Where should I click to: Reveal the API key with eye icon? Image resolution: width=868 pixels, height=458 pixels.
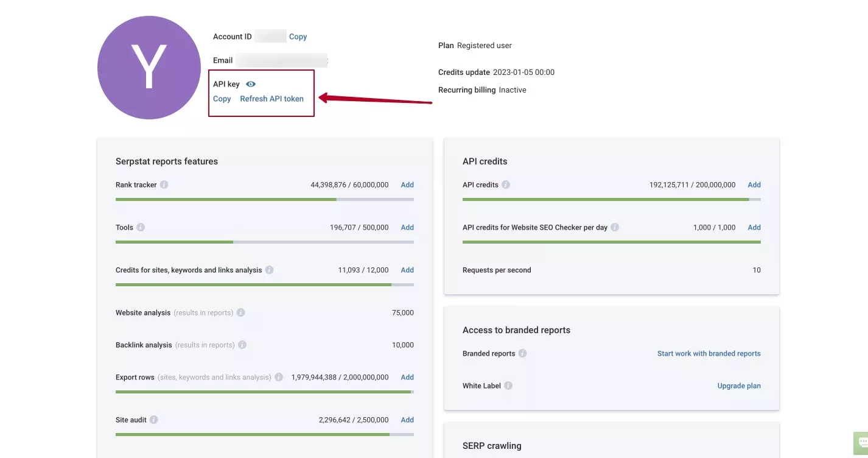pyautogui.click(x=251, y=84)
